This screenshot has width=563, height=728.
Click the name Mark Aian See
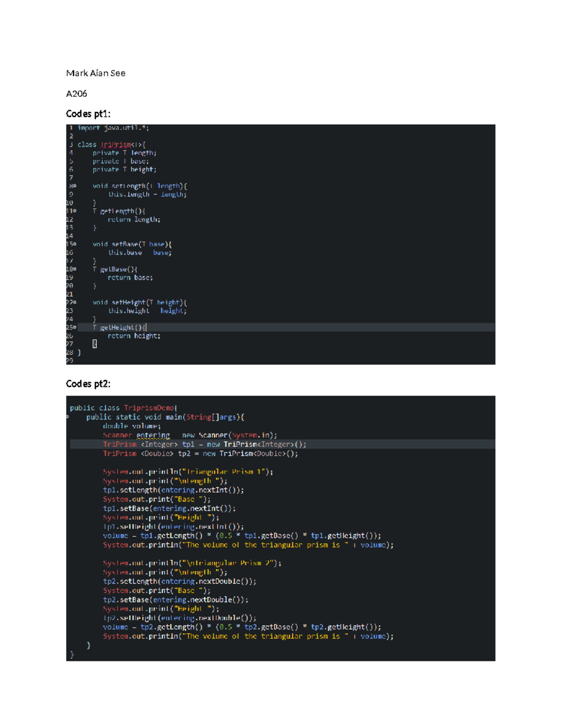96,73
